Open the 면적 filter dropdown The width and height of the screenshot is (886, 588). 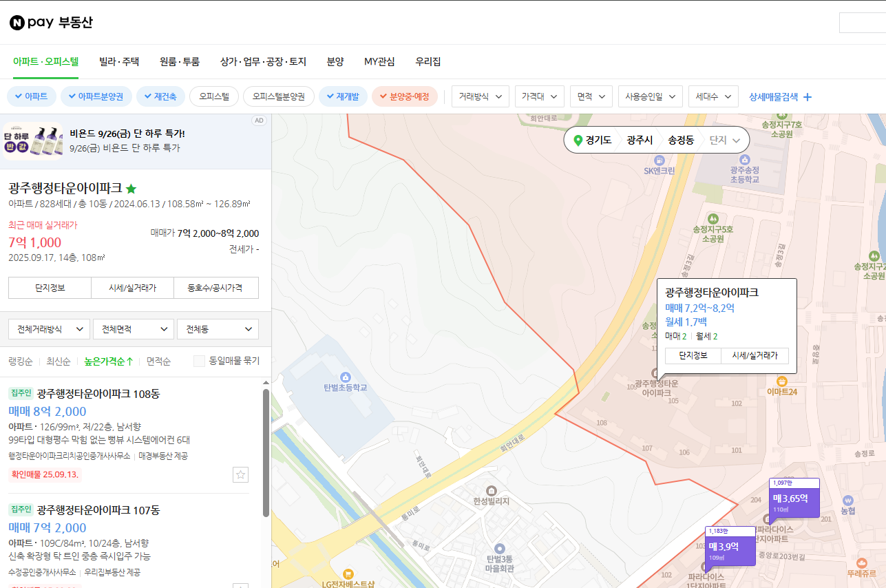click(x=591, y=96)
